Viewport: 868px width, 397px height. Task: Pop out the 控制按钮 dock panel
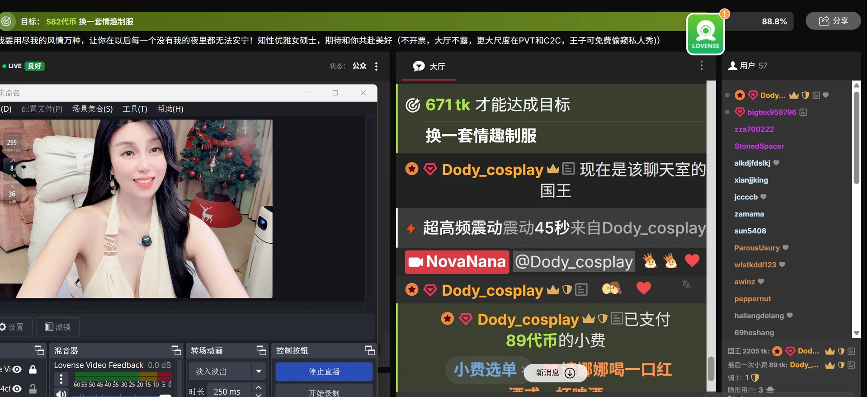pyautogui.click(x=370, y=350)
